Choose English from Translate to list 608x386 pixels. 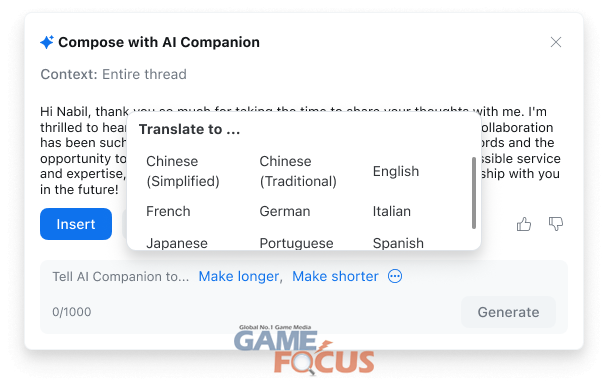pyautogui.click(x=396, y=171)
